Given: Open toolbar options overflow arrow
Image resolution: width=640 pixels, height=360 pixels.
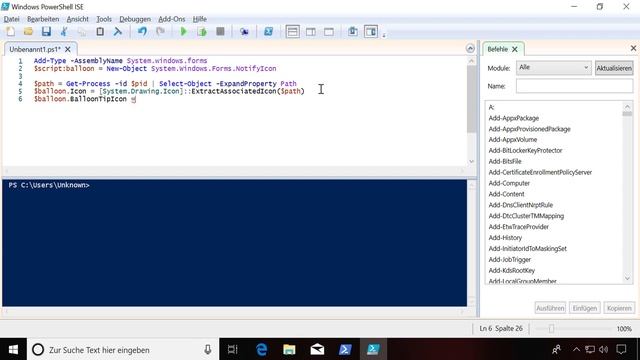Looking at the screenshot, I should tap(384, 36).
